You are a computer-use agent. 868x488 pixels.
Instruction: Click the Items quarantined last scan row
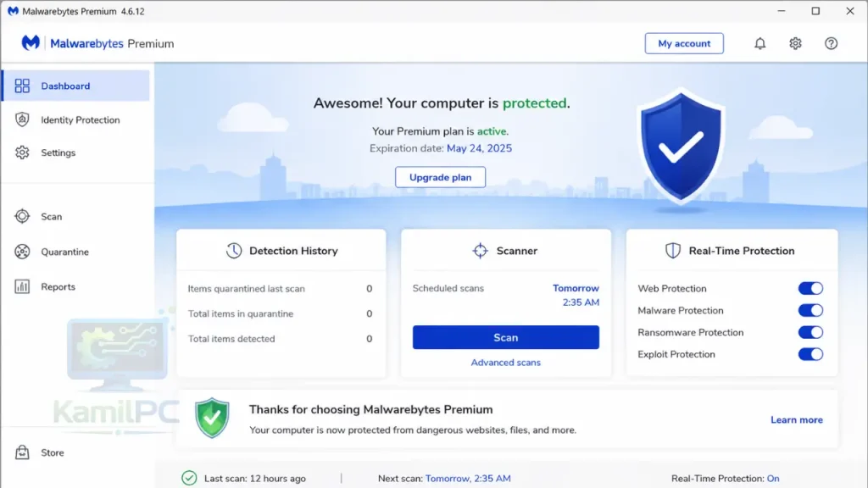(x=281, y=288)
